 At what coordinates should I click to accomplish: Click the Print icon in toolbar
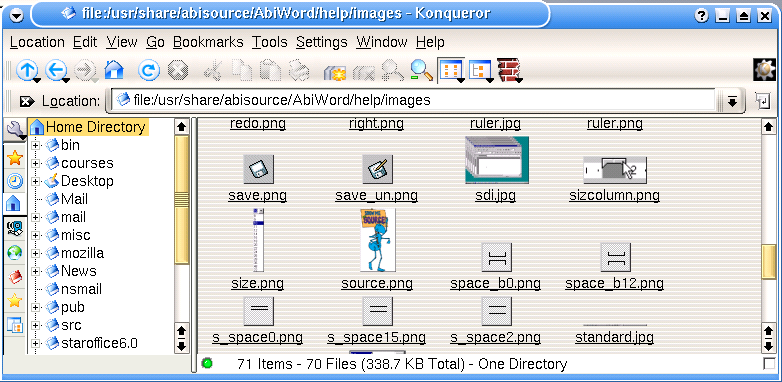point(300,70)
